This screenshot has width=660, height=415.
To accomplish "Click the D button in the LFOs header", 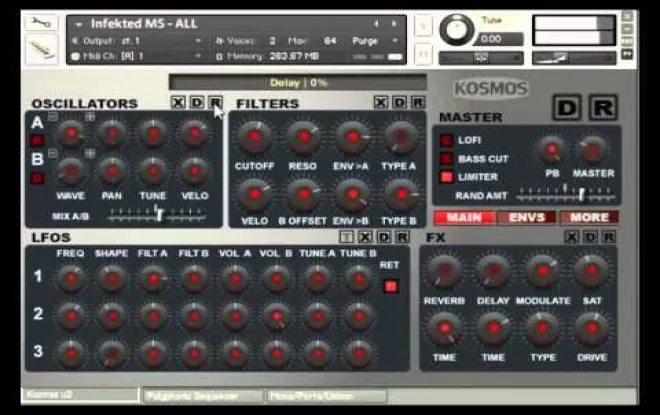I will (x=383, y=237).
